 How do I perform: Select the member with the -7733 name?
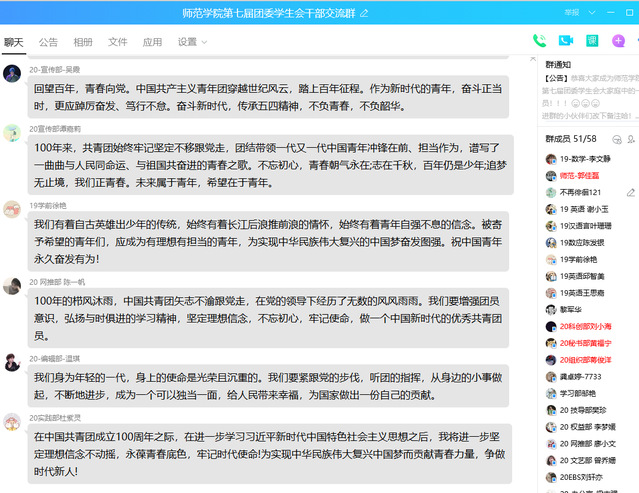pyautogui.click(x=580, y=376)
